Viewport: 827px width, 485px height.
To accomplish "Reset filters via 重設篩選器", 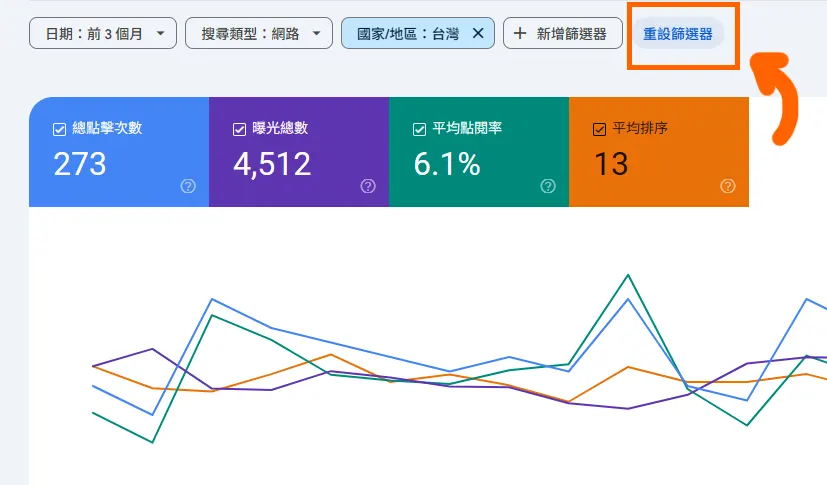I will click(678, 34).
